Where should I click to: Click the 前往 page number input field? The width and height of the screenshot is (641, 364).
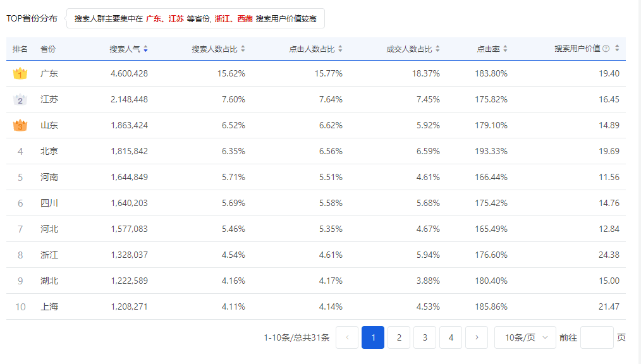(597, 337)
